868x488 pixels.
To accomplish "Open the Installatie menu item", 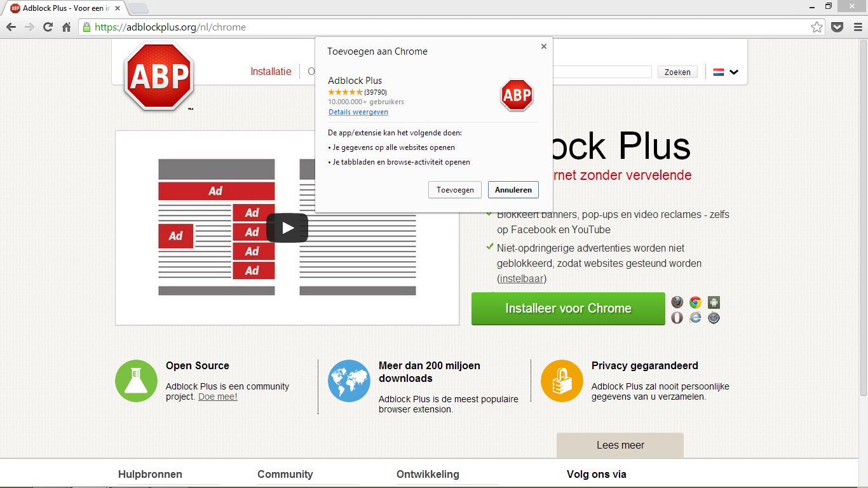I will click(271, 71).
